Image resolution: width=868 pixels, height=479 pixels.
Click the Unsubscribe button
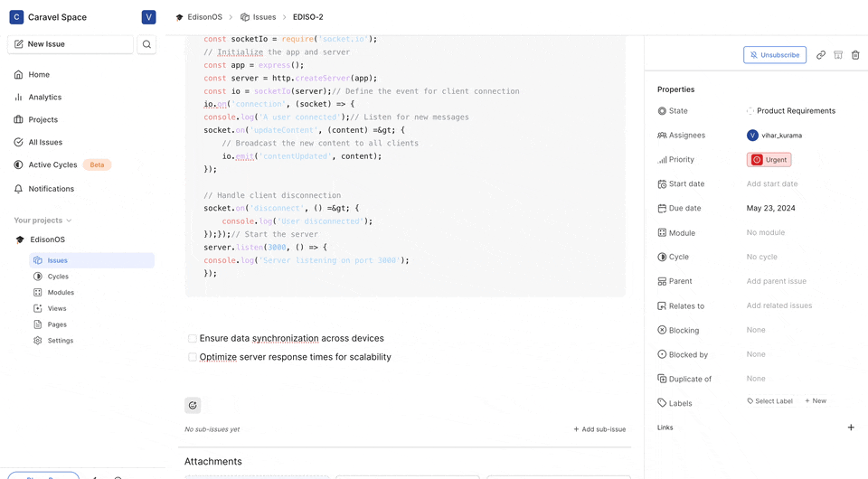click(775, 55)
